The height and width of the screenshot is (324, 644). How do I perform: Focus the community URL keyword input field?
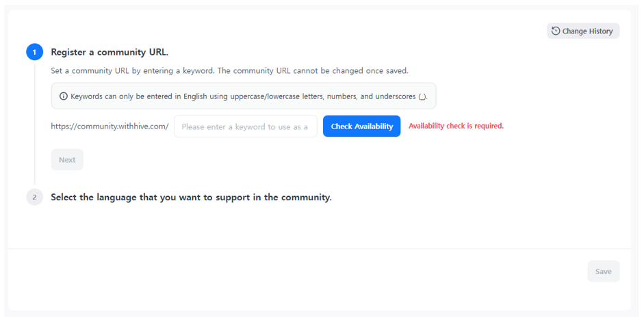tap(246, 126)
